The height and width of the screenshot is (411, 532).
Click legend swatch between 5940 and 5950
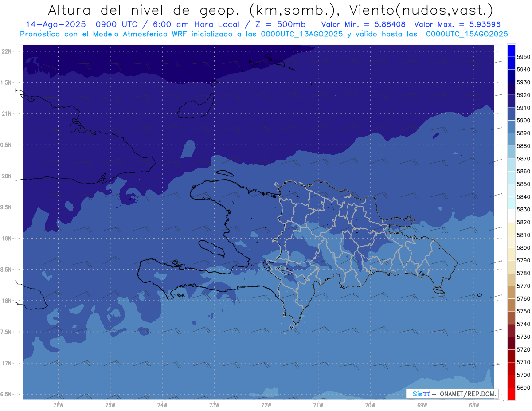click(511, 63)
